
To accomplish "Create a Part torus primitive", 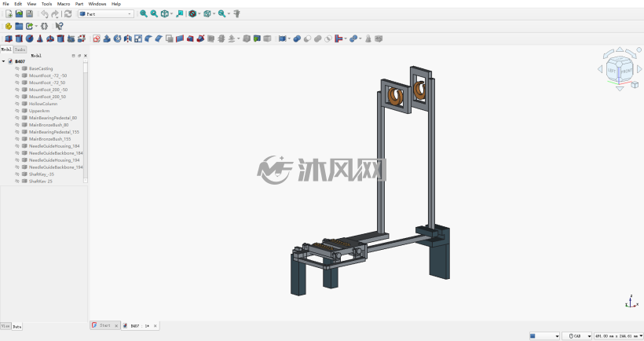I will point(50,38).
